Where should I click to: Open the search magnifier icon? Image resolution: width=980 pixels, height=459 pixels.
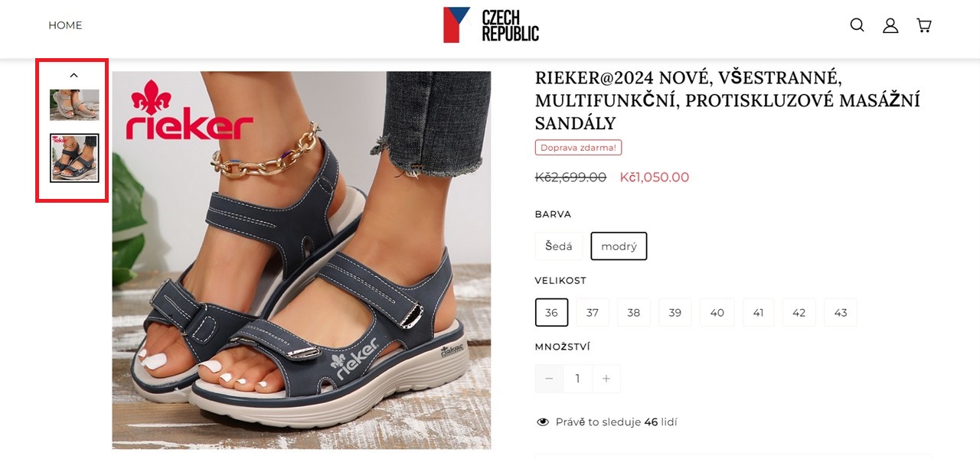857,25
